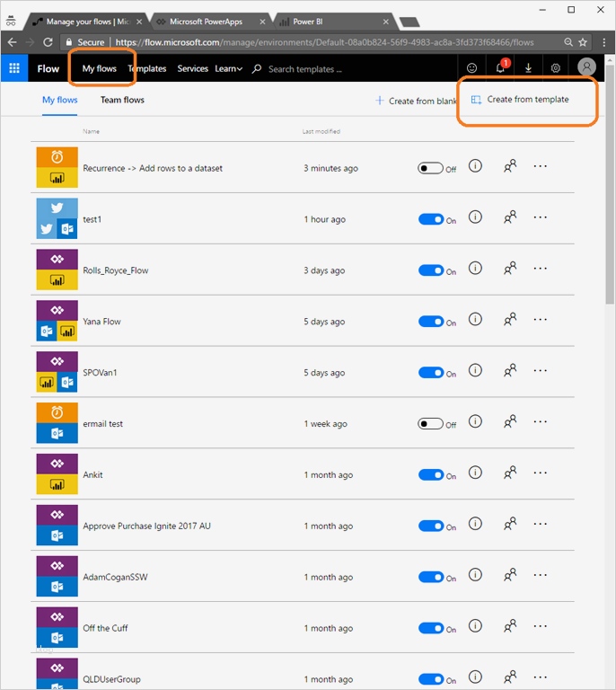Open more options for Recurrence flow
Screen dimensions: 616x690
tap(540, 166)
